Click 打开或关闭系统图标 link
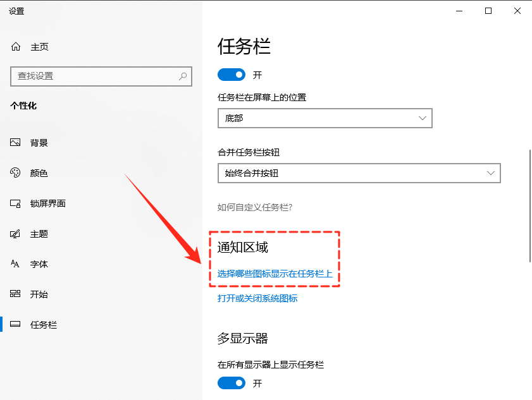The width and height of the screenshot is (532, 400). pos(257,298)
